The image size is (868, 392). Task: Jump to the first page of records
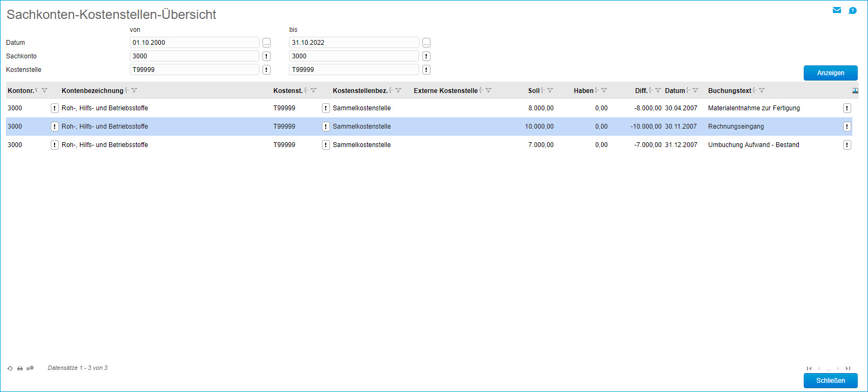click(809, 368)
